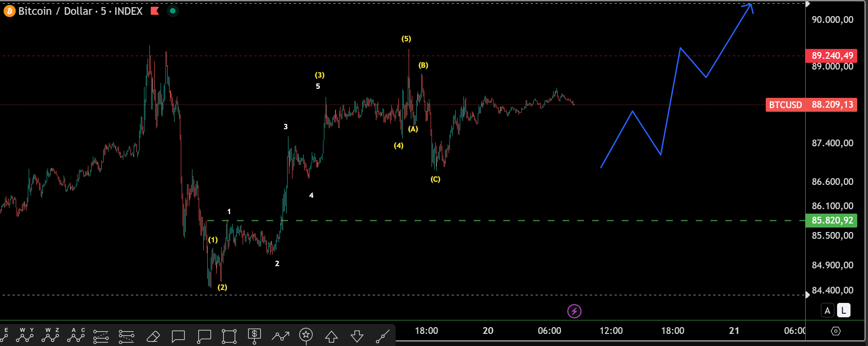
Task: Select the Comment speech bubble tool
Action: [178, 336]
